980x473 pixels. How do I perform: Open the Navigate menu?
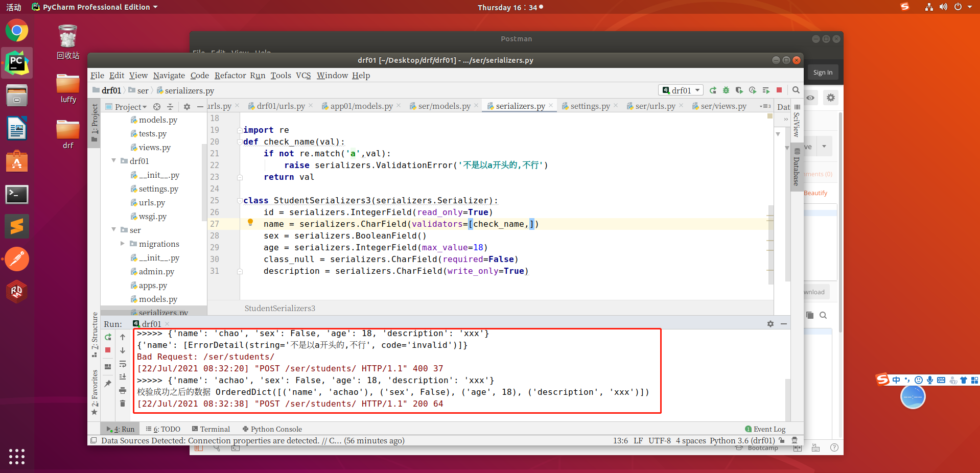tap(169, 76)
